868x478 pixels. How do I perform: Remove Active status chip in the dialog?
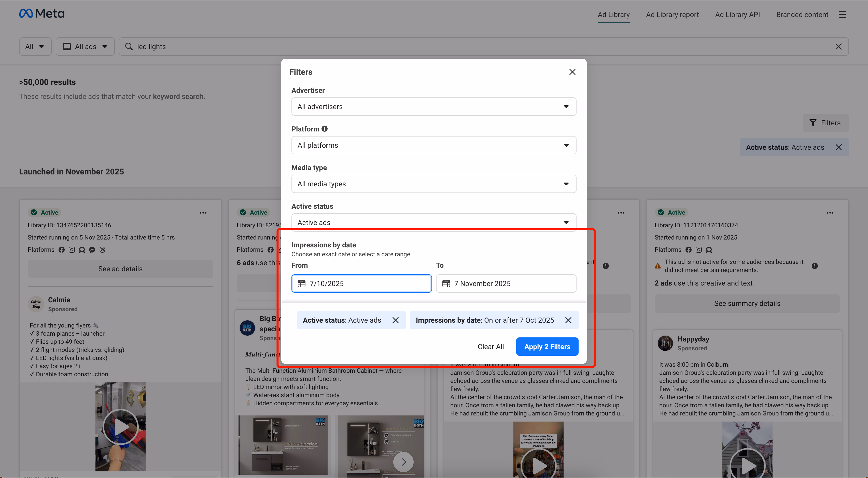point(395,320)
